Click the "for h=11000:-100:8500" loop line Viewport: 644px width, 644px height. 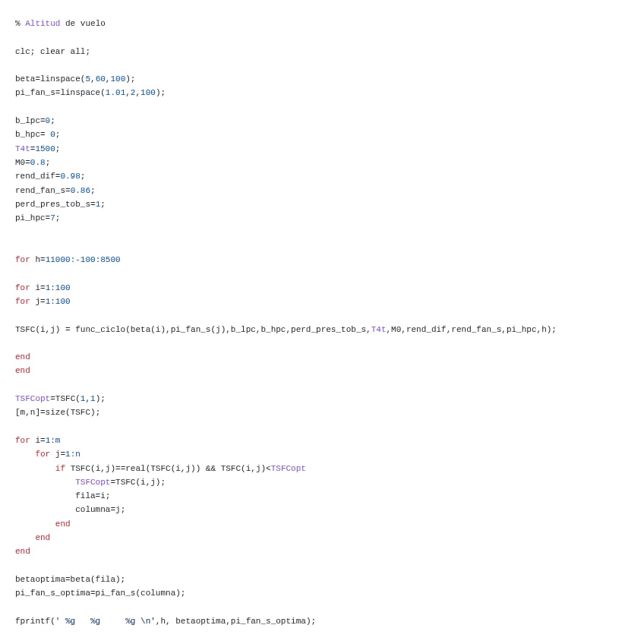click(68, 260)
